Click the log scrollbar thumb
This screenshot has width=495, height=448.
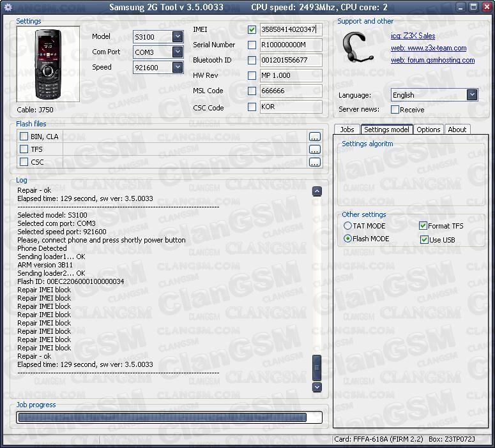317,368
